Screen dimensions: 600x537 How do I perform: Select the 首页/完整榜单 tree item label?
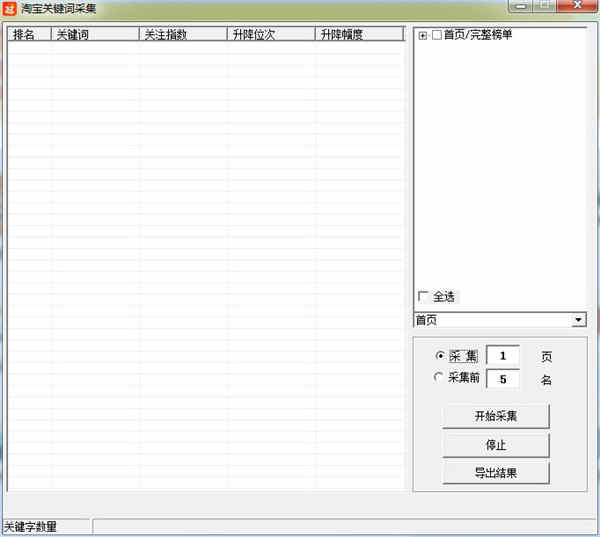(x=478, y=35)
